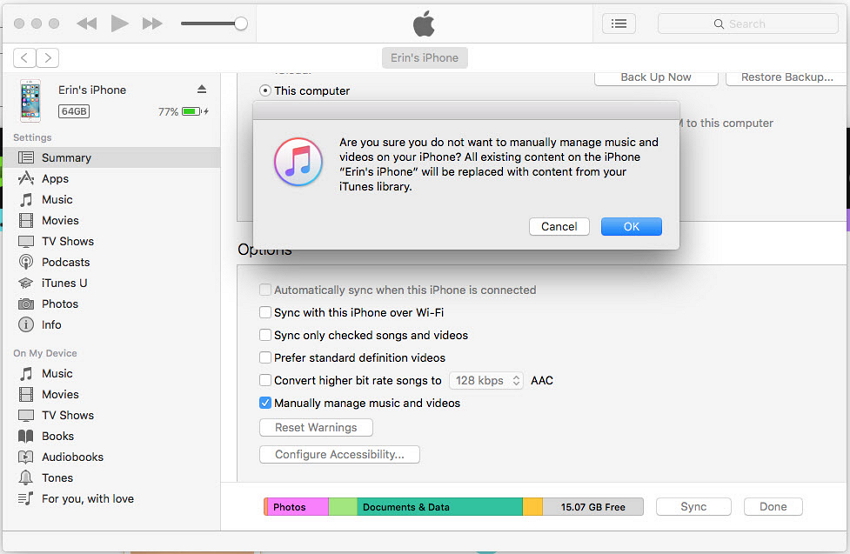Screen dimensions: 850x554
Task: Click the fast-forward next track icon
Action: [152, 23]
